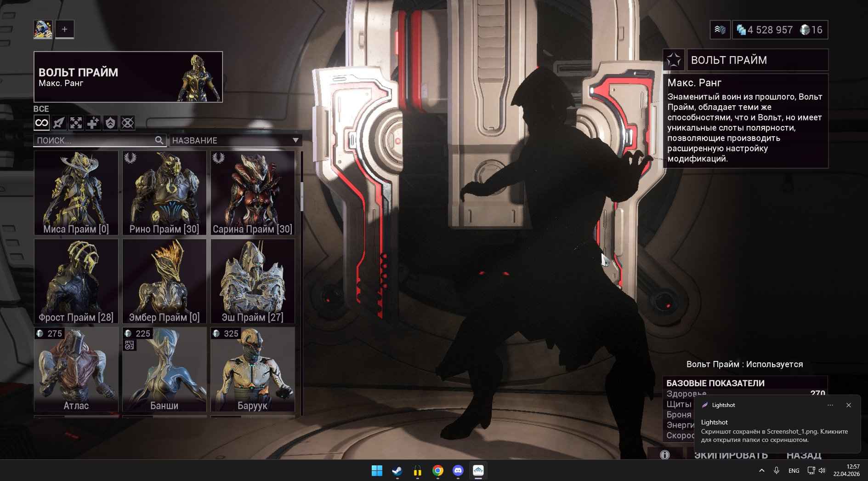Select the Миса Прайм [0] warframe tile
The height and width of the screenshot is (481, 868).
point(76,193)
